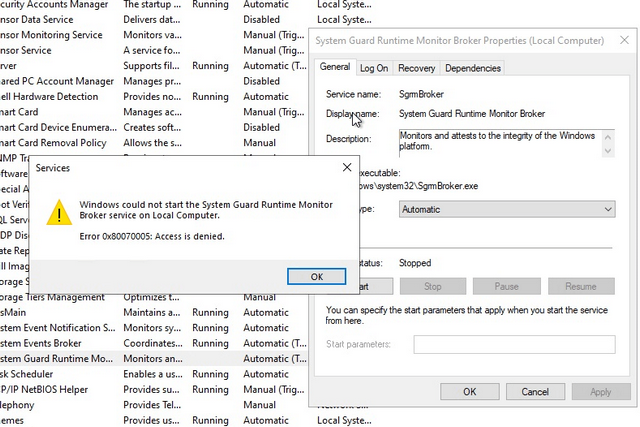Viewport: 640px width, 427px height.
Task: Click the SgmBroker.exe executable path
Action: pyautogui.click(x=419, y=186)
